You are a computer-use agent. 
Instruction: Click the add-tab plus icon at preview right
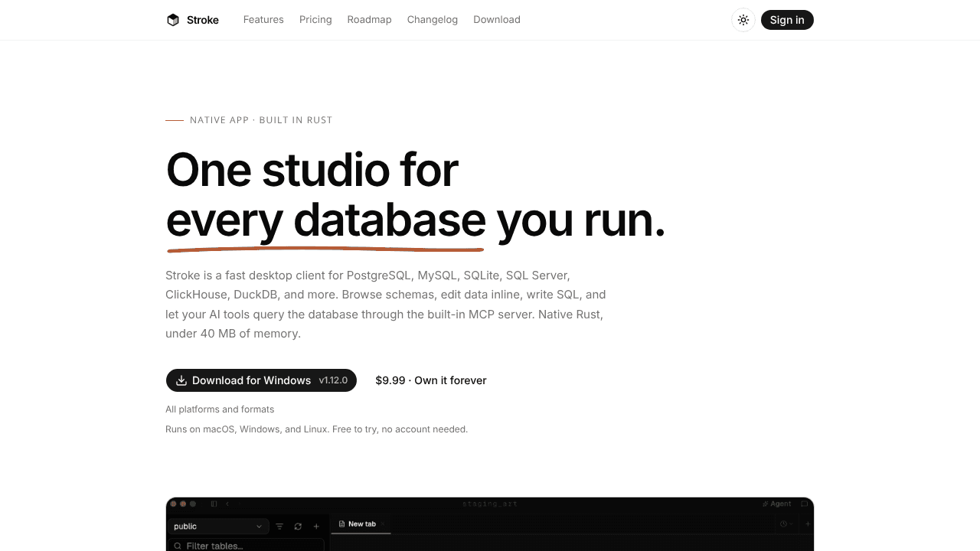pyautogui.click(x=807, y=524)
